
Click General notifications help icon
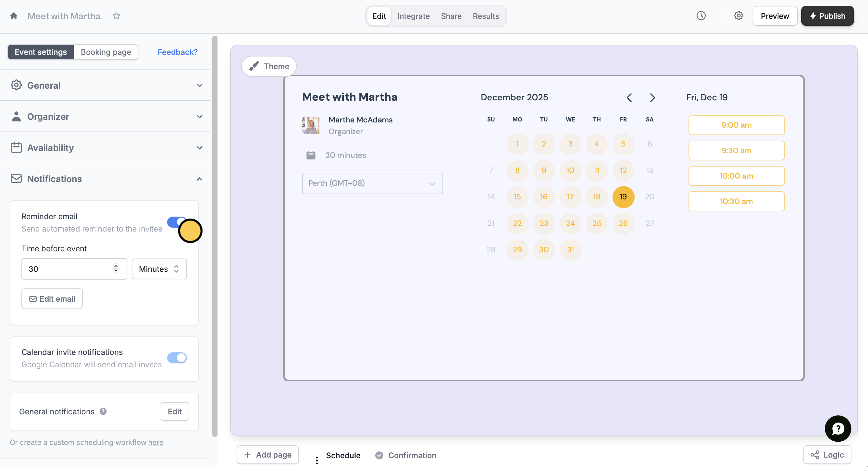pos(103,411)
